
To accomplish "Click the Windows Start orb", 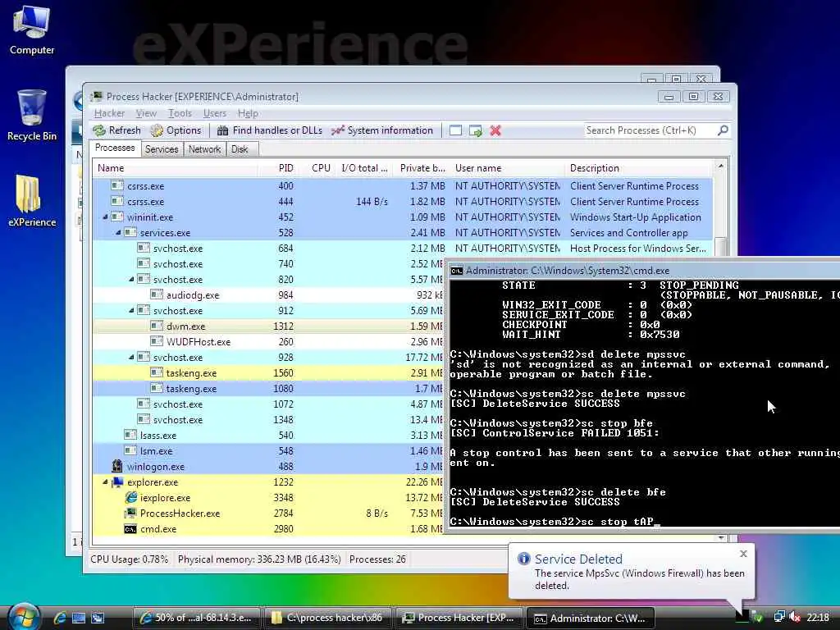I will point(24,617).
